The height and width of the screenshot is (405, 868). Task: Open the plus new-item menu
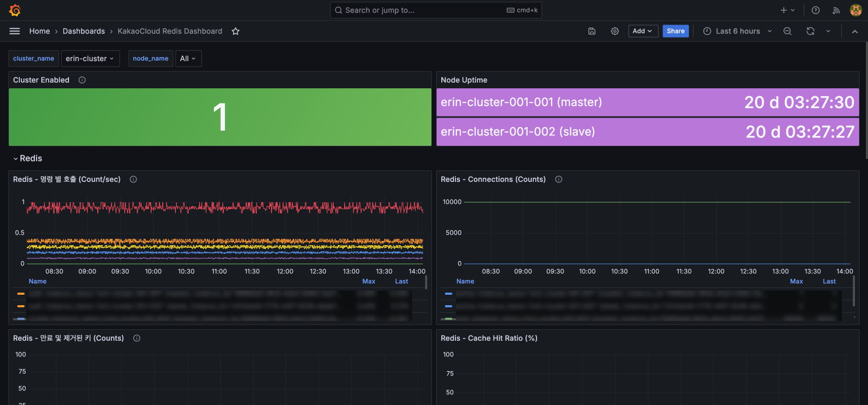point(787,10)
